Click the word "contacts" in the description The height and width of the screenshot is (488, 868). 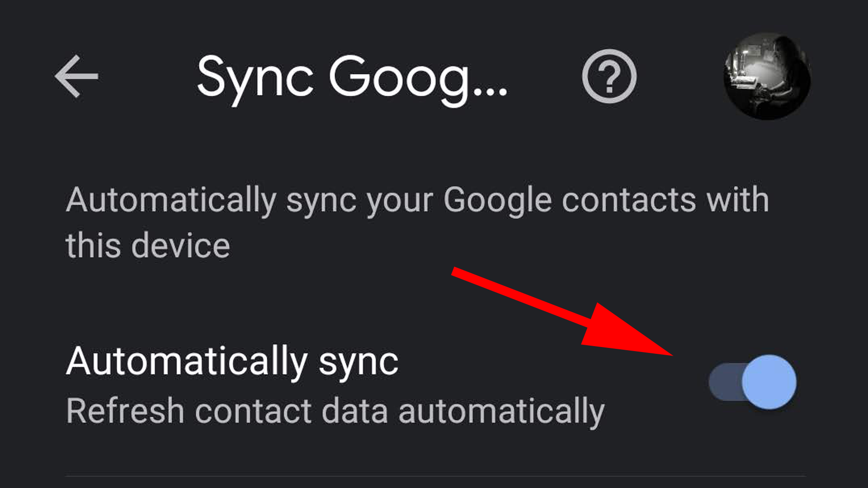coord(628,200)
